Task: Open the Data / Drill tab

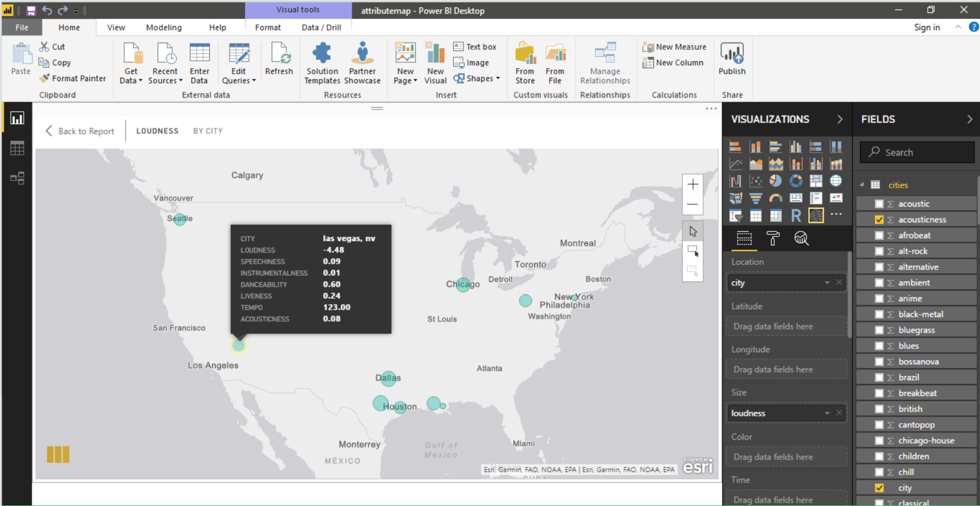Action: [322, 27]
